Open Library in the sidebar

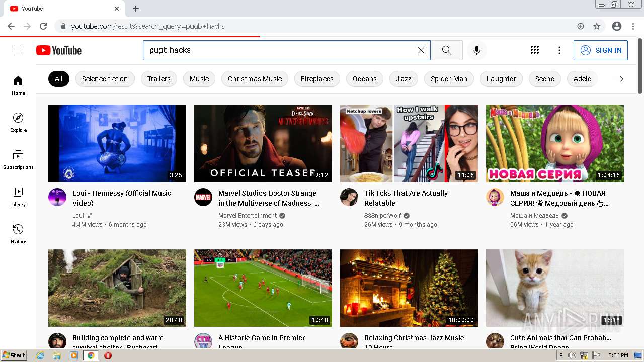[18, 197]
